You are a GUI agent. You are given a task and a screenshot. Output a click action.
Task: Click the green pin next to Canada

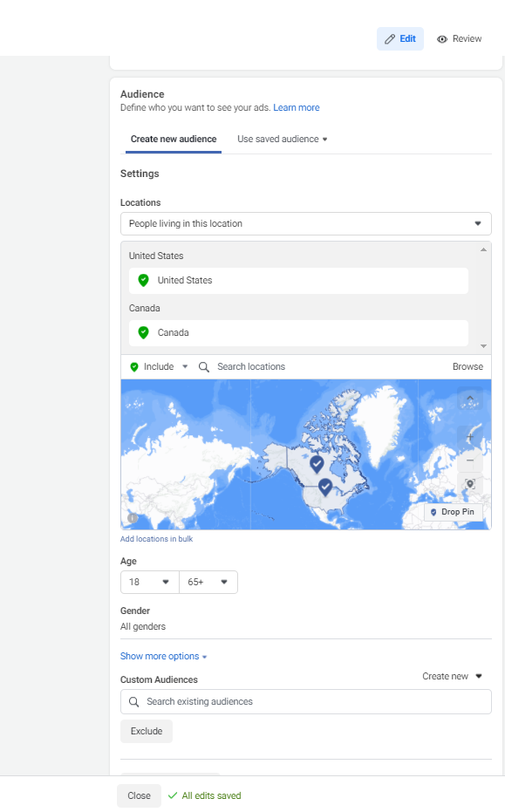pos(143,332)
